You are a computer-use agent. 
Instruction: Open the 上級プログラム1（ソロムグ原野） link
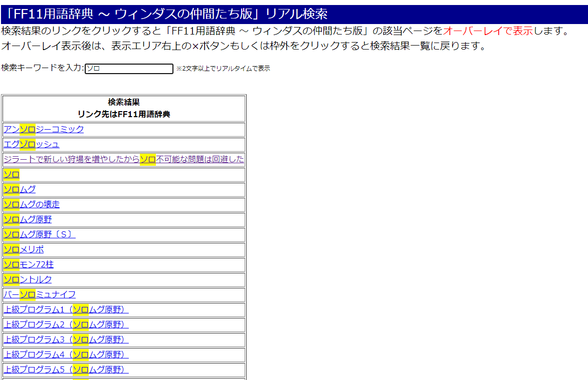(66, 309)
